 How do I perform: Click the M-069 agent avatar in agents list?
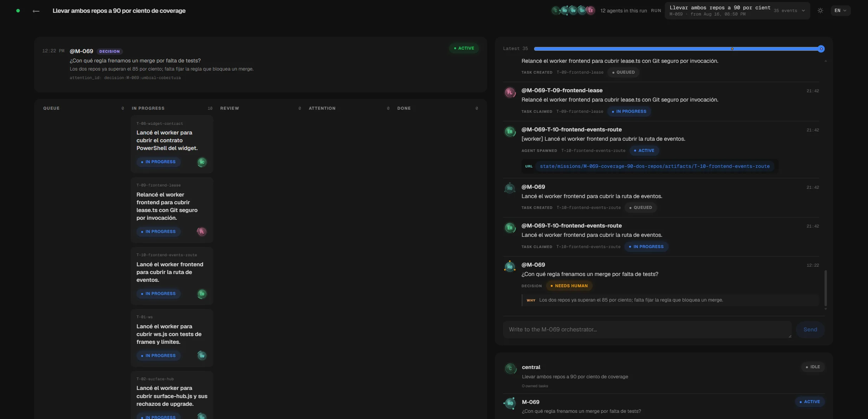[510, 403]
